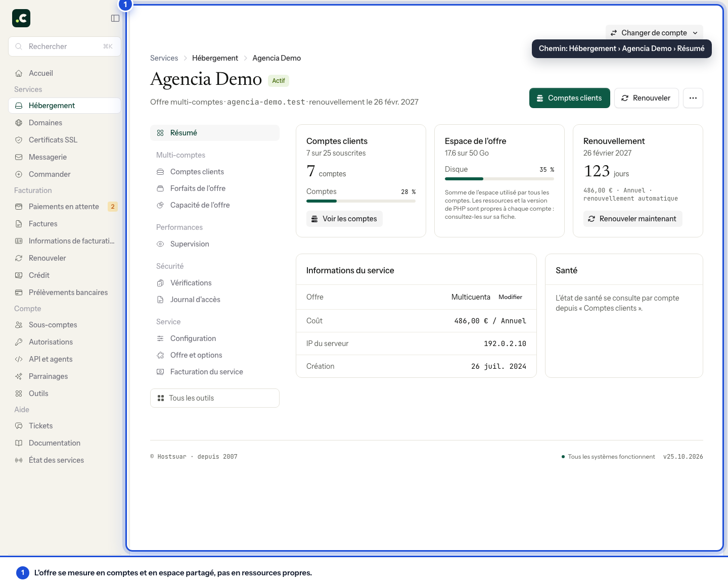The image size is (728, 588).
Task: Open the Accueil home icon
Action: pyautogui.click(x=19, y=73)
